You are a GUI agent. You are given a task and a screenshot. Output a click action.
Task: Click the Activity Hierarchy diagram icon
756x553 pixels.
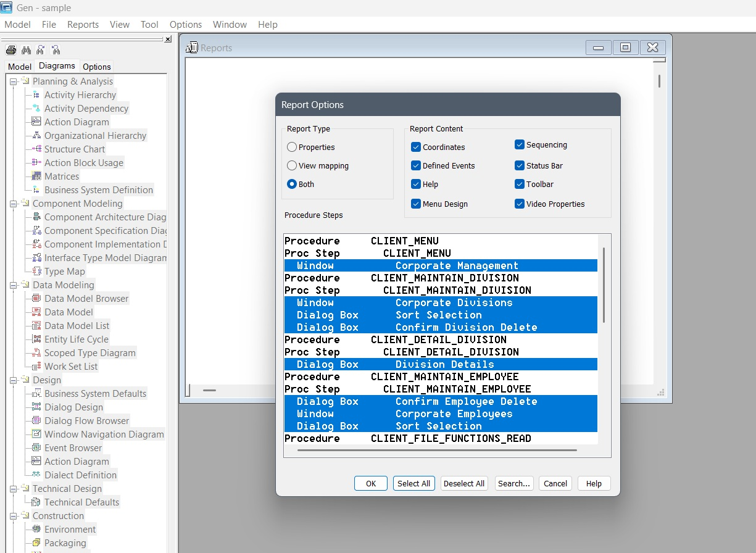[36, 95]
